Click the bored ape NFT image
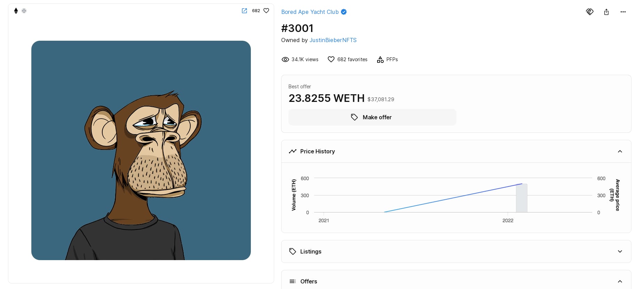This screenshot has height=289, width=644. [x=141, y=150]
